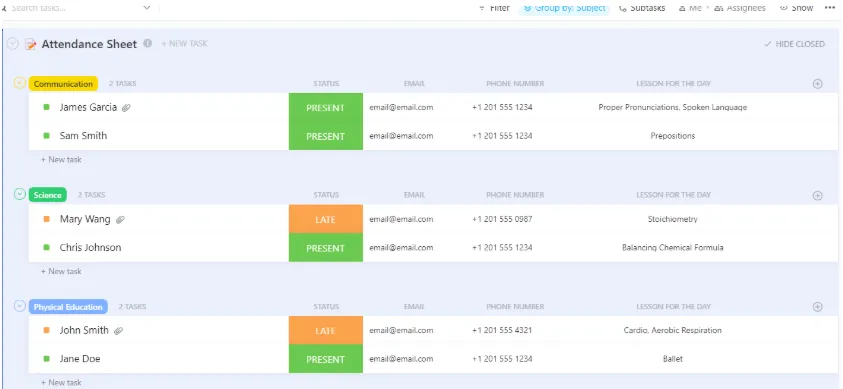Click the info icon beside Attendance Sheet
The height and width of the screenshot is (389, 843).
(x=147, y=44)
